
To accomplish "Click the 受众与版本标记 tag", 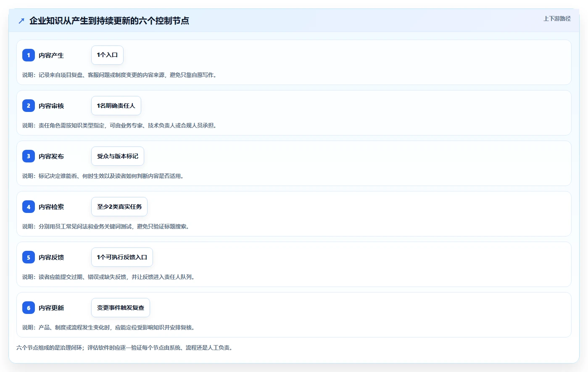I will 118,156.
